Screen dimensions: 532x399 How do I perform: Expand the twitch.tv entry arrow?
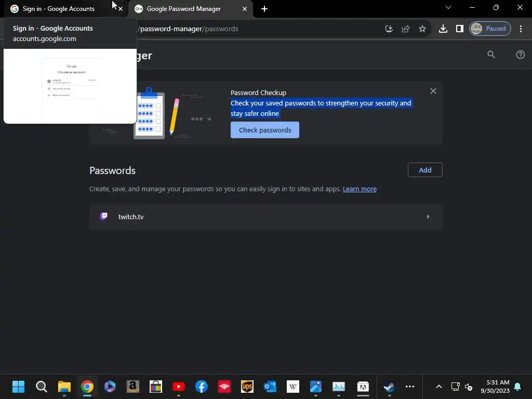(x=428, y=217)
